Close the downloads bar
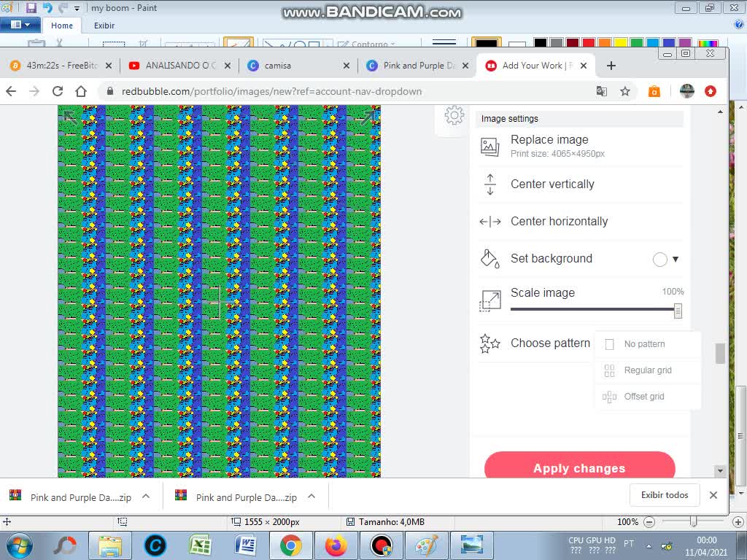The height and width of the screenshot is (560, 747). [x=713, y=495]
